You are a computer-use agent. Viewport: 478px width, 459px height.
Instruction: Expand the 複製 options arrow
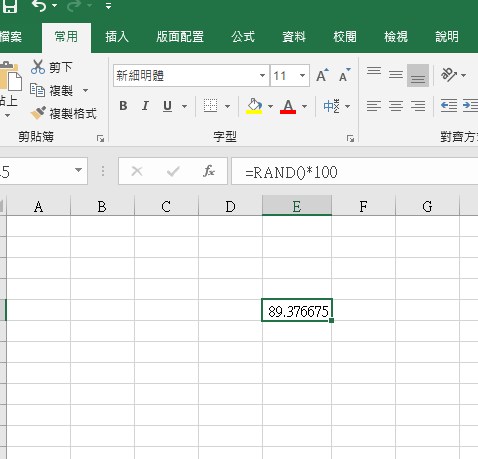coord(86,90)
